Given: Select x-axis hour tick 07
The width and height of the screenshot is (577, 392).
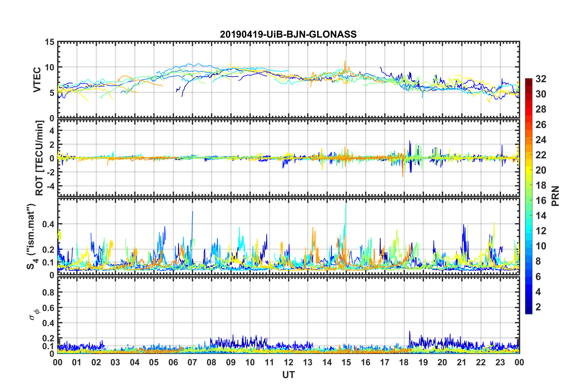Looking at the screenshot, I should 192,362.
